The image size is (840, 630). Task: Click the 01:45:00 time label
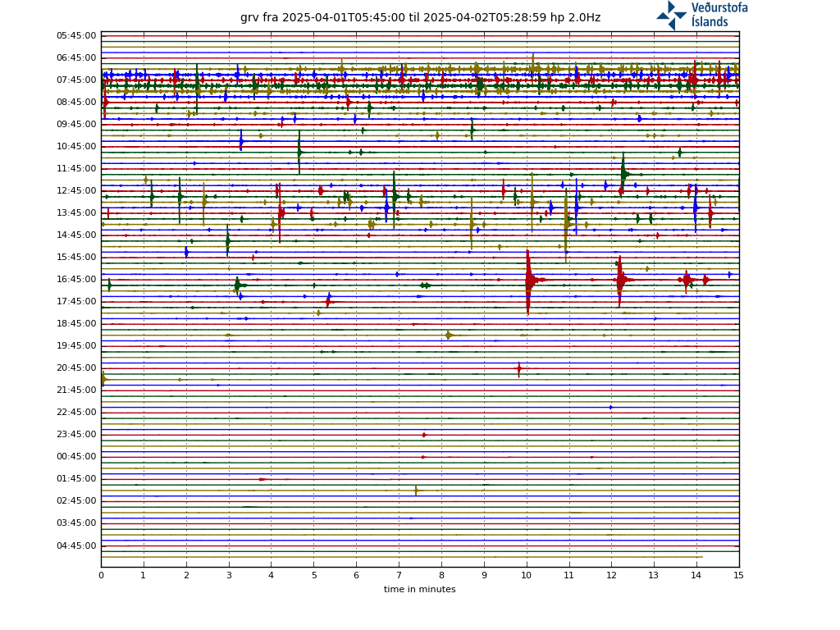point(76,478)
